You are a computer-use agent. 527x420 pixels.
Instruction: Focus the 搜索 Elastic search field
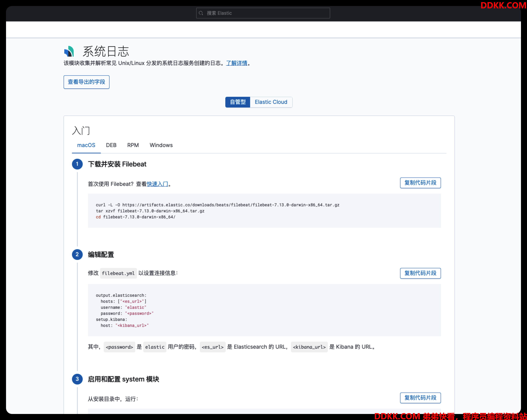pos(263,13)
